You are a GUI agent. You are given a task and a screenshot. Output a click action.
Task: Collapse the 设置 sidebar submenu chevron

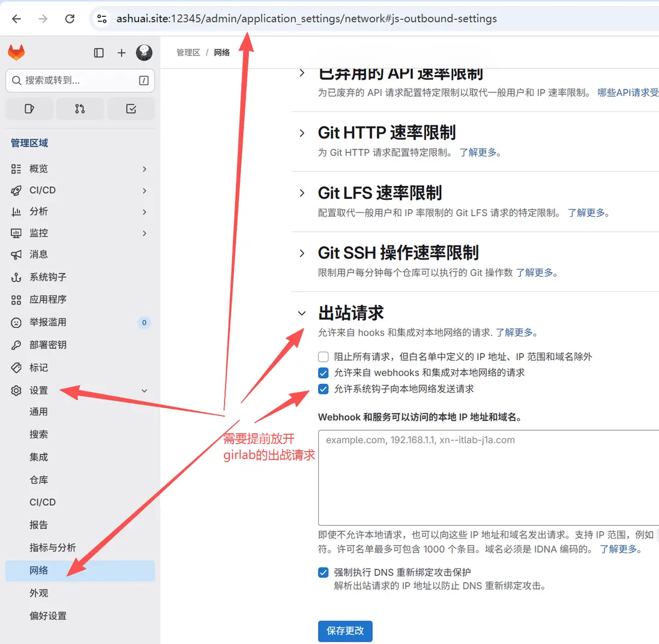(x=144, y=391)
